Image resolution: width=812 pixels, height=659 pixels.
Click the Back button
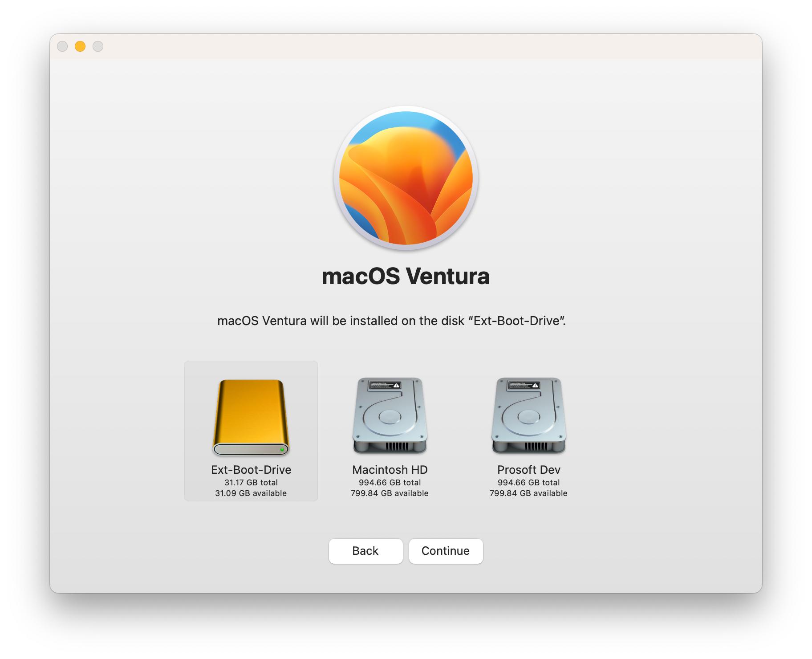tap(365, 551)
